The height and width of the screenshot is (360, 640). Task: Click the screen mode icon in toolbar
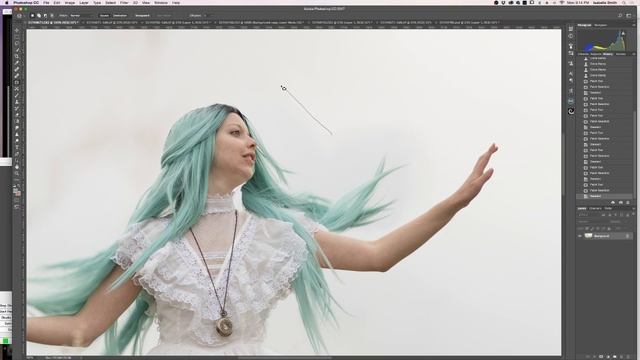point(17,207)
